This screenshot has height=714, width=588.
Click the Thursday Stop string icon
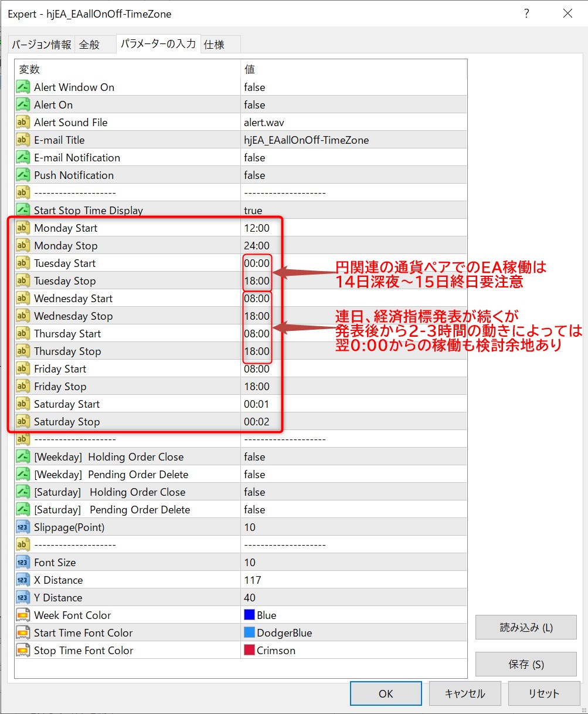[x=23, y=351]
